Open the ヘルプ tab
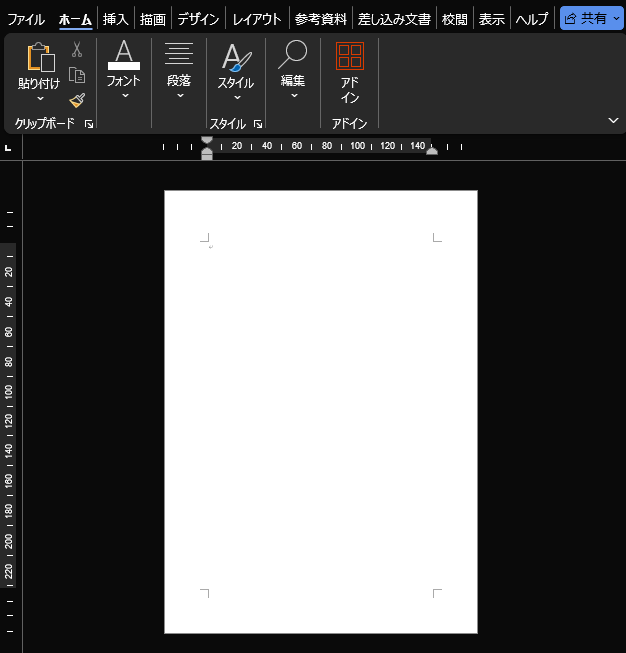Viewport: 626px width, 653px height. tap(532, 19)
